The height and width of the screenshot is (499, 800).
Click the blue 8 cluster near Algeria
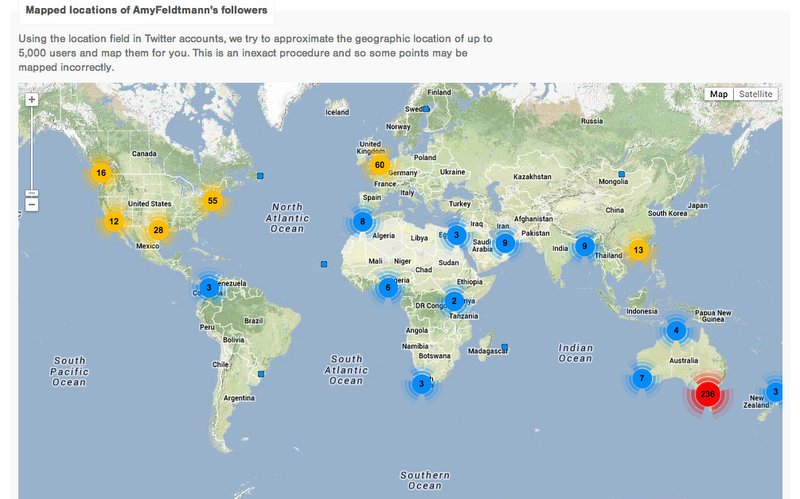363,221
